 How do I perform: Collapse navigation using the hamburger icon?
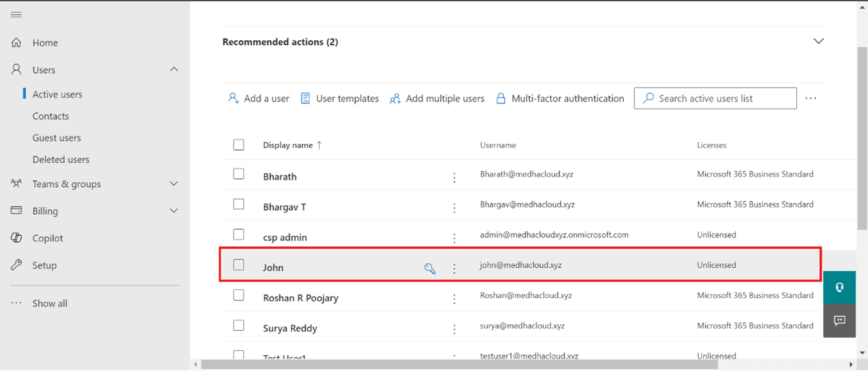click(x=16, y=14)
